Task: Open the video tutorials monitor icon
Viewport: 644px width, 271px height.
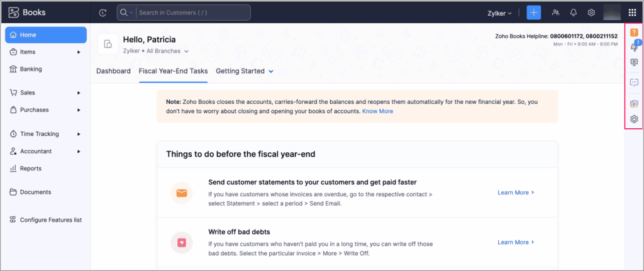Action: click(634, 62)
